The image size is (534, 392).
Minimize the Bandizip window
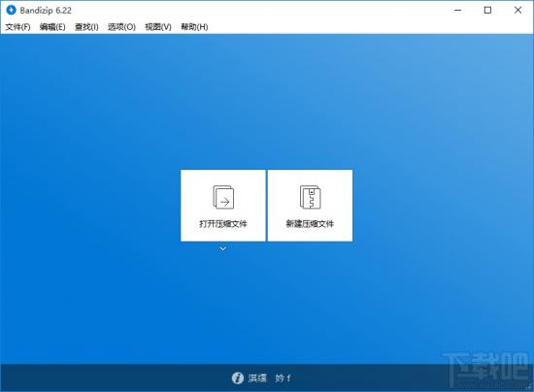point(457,11)
